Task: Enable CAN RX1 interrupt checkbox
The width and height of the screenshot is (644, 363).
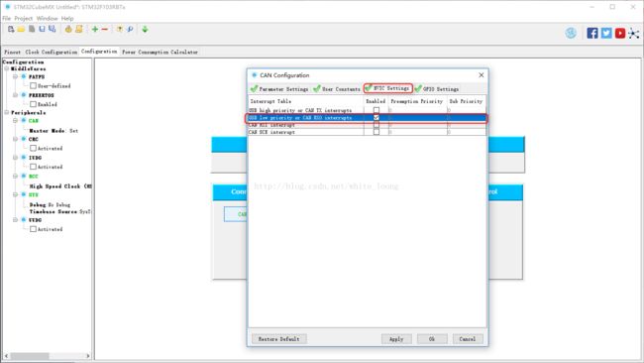Action: pyautogui.click(x=376, y=125)
